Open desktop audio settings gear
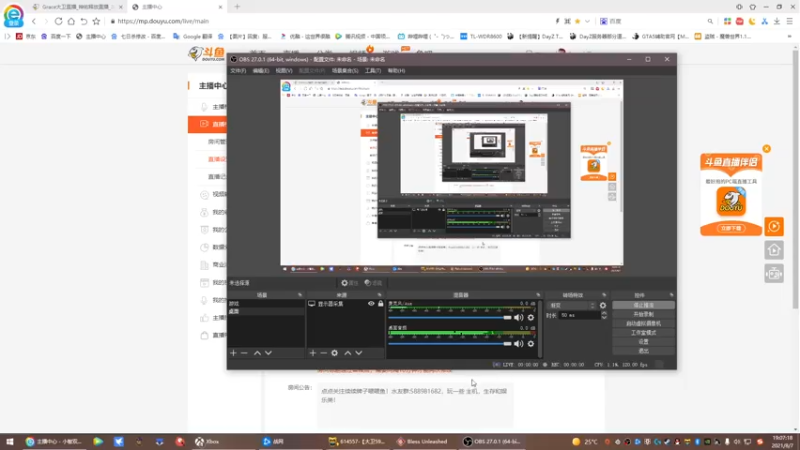Screen dimensions: 800x450 (x=531, y=344)
